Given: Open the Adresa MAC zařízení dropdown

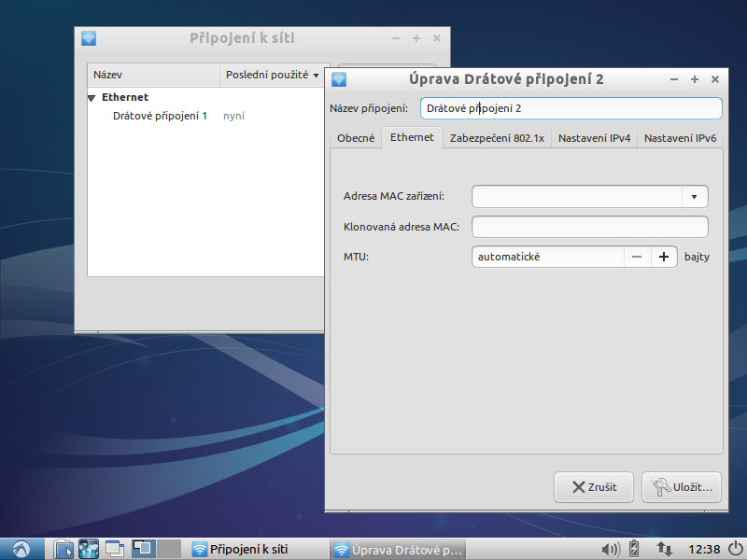Looking at the screenshot, I should click(694, 196).
